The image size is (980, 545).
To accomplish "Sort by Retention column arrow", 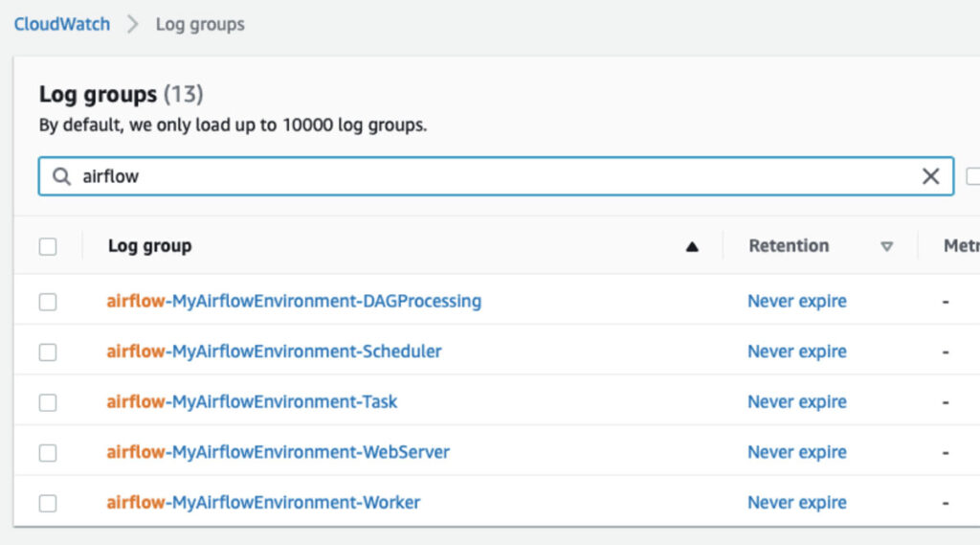I will click(886, 247).
